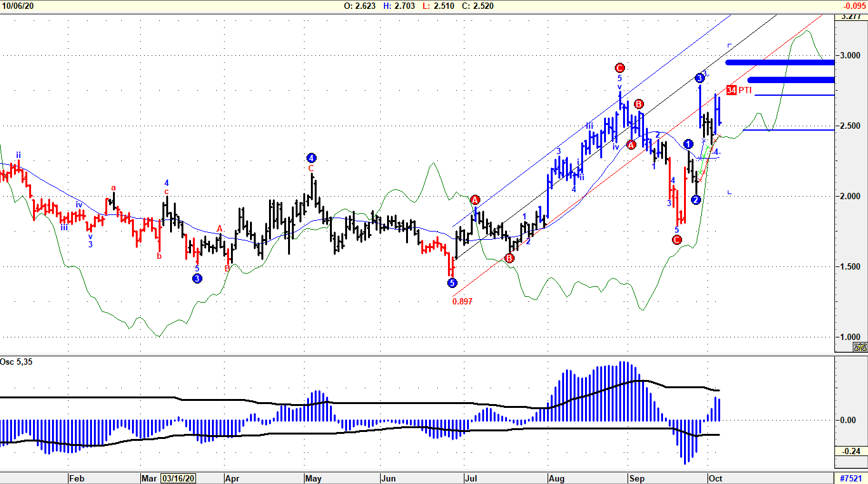Click the blue circled wave 3 at March low
Viewport: 868px width, 484px height.
point(197,278)
